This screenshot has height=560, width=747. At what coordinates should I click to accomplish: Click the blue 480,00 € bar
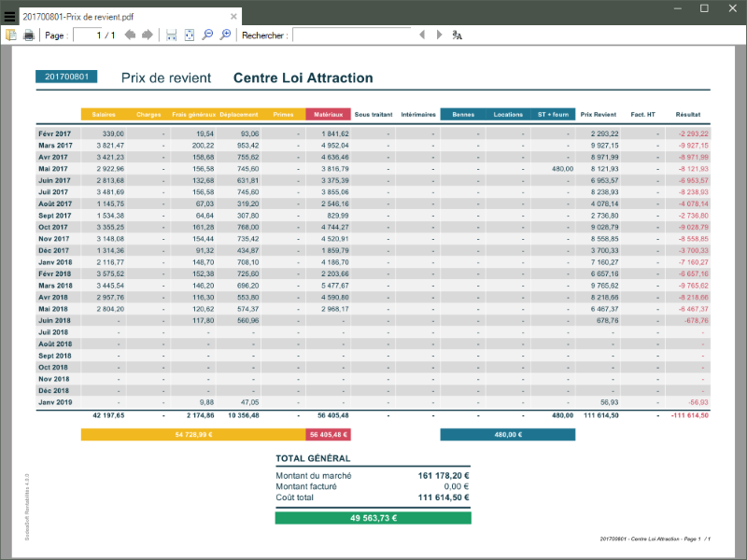point(508,434)
